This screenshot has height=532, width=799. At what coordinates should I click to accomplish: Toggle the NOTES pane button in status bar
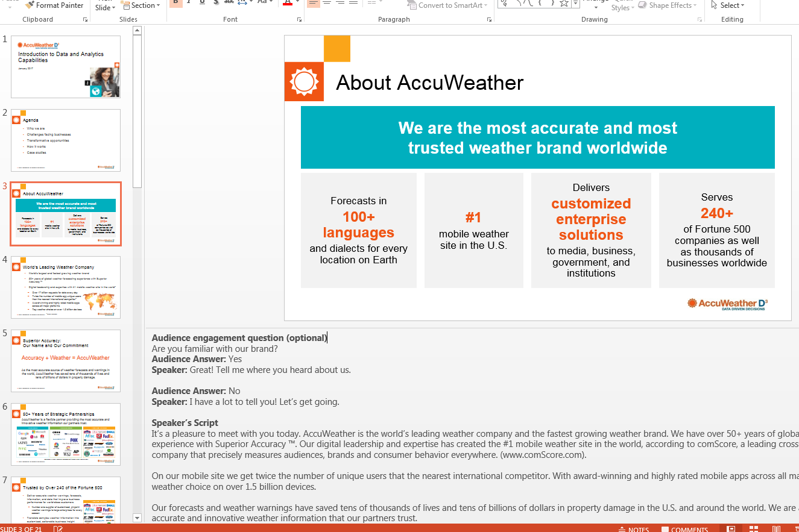point(633,530)
